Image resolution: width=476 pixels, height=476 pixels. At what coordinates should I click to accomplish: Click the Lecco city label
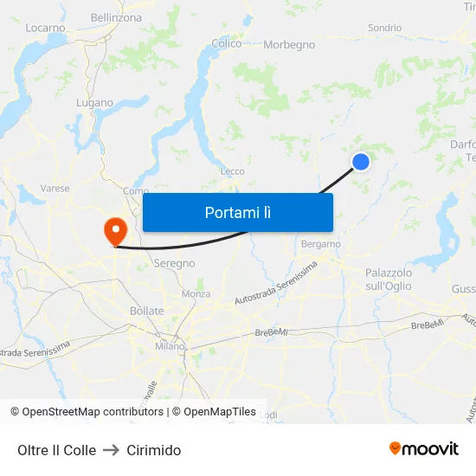[x=233, y=171]
